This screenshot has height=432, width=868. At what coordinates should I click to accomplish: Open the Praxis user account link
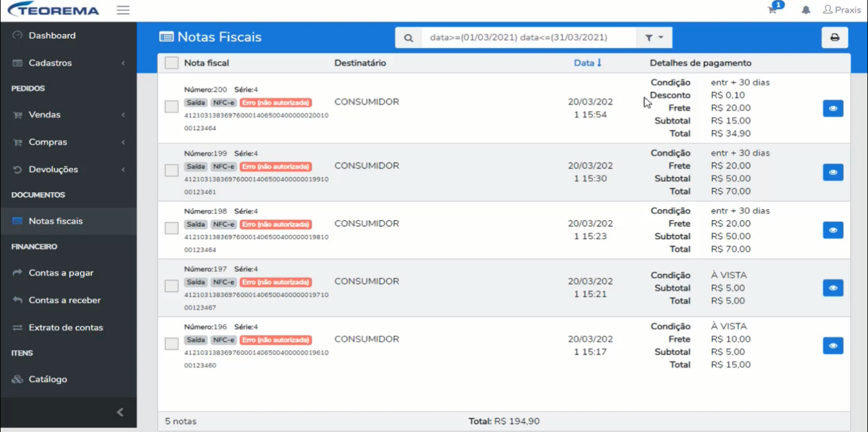click(842, 10)
